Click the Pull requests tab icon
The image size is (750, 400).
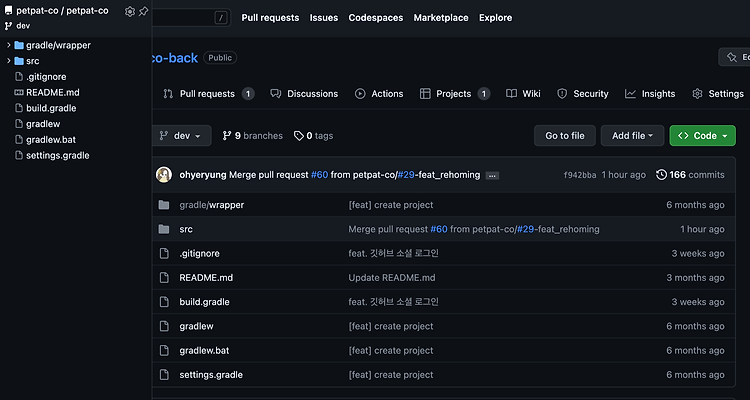tap(168, 94)
